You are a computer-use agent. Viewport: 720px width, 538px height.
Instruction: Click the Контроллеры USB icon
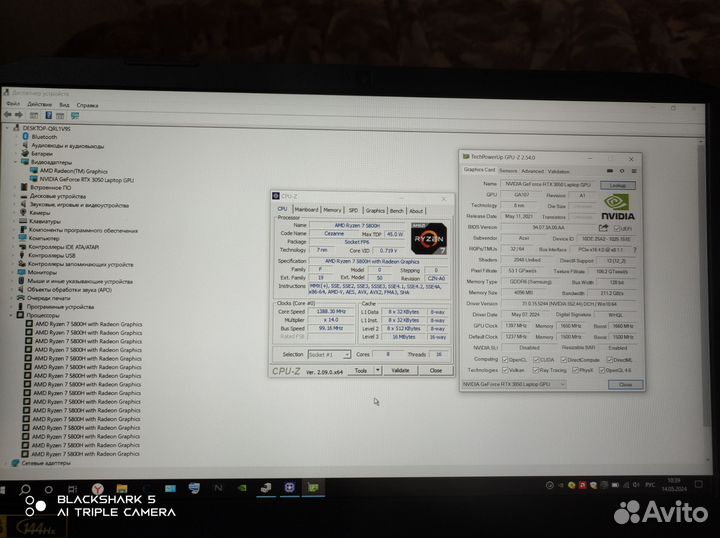[x=22, y=255]
